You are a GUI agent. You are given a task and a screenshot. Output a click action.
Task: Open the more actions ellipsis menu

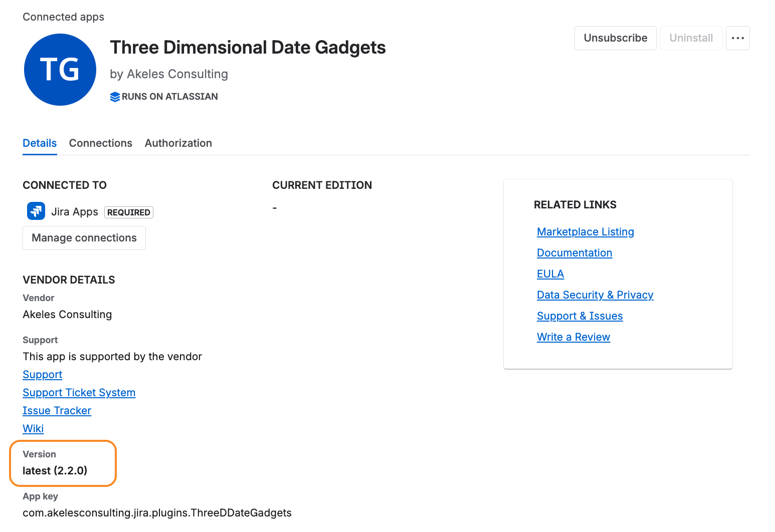click(x=737, y=38)
